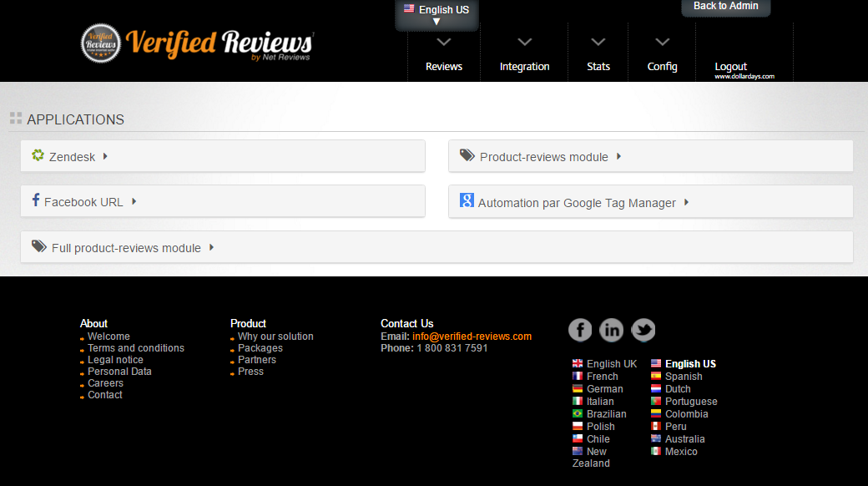The width and height of the screenshot is (868, 486).
Task: Click the info@verified-reviews.com email link
Action: [x=472, y=337]
